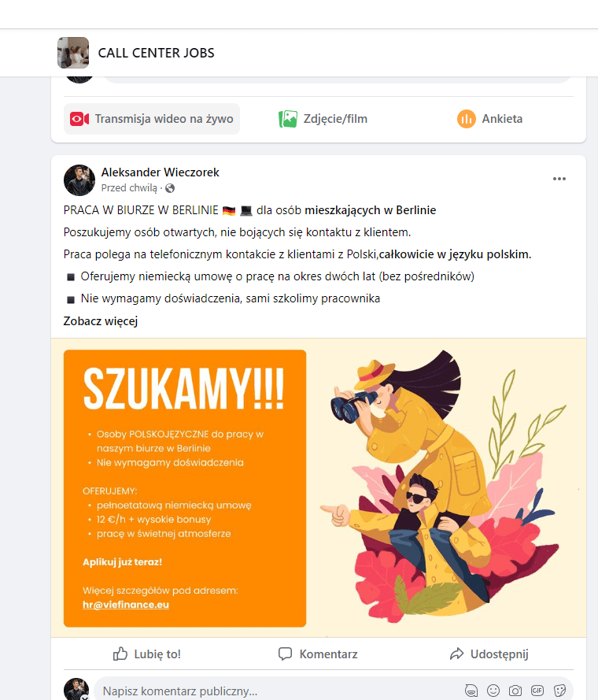The height and width of the screenshot is (700, 598).
Task: Open avatar sticker icon in comment box
Action: pyautogui.click(x=471, y=691)
